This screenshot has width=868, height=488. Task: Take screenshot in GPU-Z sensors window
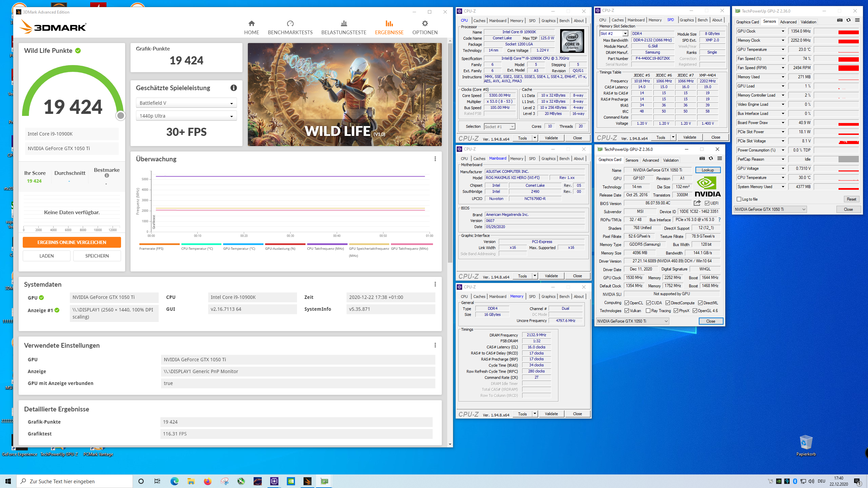pos(840,20)
